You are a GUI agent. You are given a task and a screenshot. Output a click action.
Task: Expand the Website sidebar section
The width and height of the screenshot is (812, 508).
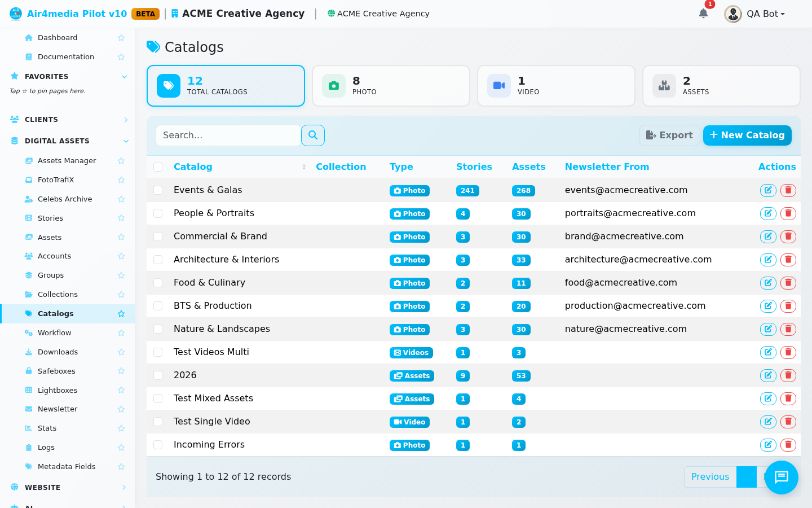pos(68,488)
